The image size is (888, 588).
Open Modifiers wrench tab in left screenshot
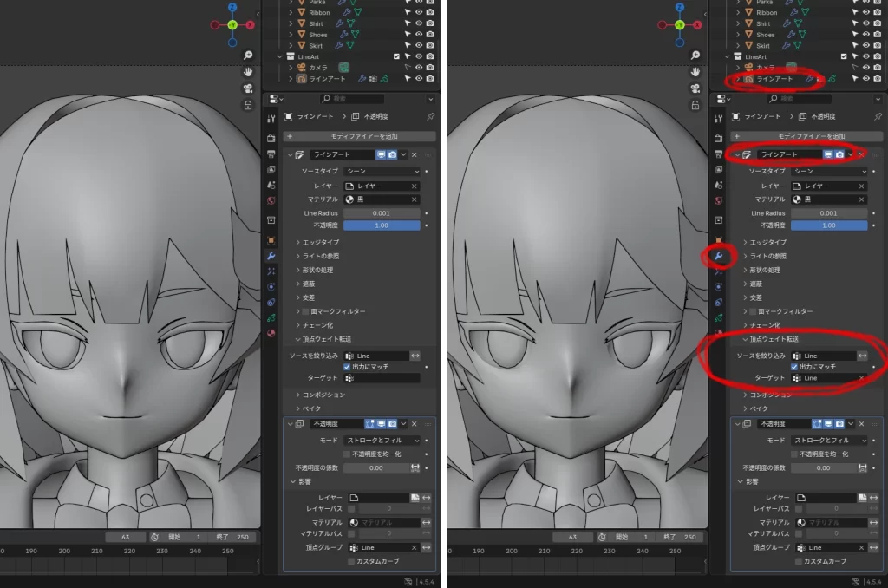pyautogui.click(x=271, y=256)
